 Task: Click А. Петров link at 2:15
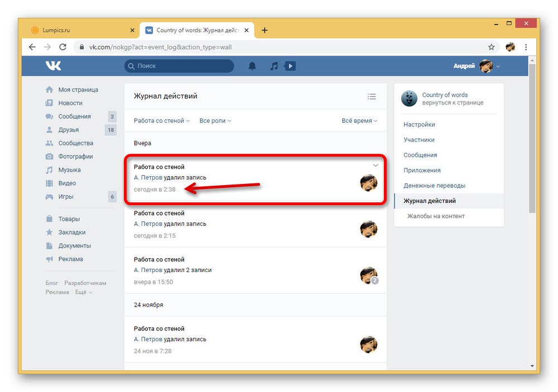[x=148, y=224]
